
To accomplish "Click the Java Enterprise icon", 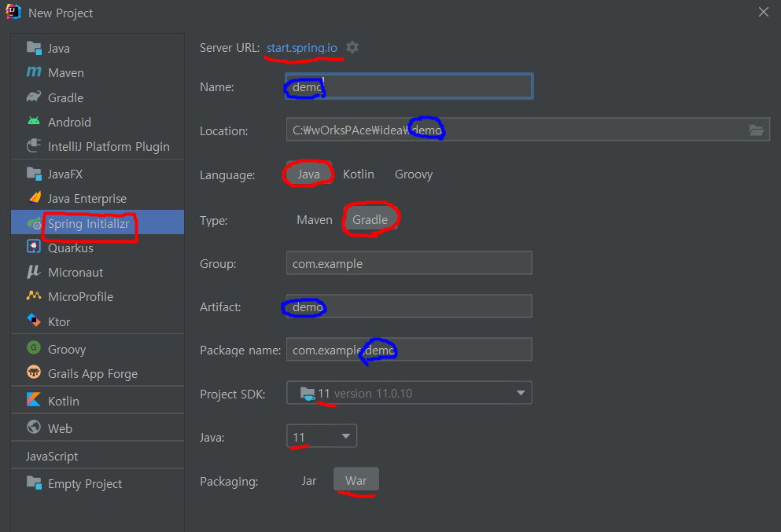I will click(35, 197).
